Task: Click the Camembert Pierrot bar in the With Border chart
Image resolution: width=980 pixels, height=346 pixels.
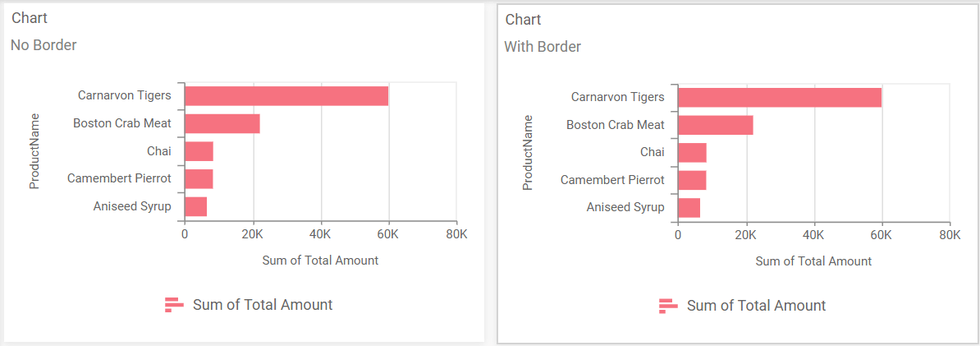Action: 692,180
